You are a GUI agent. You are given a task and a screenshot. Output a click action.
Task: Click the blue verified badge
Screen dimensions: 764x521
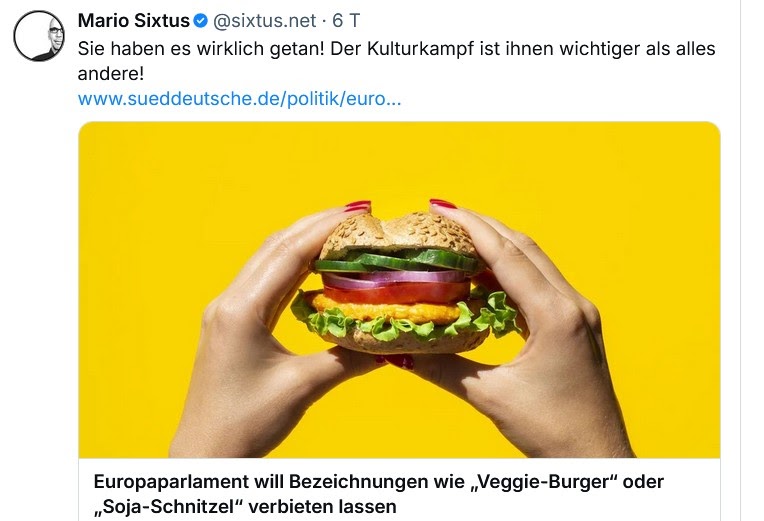point(201,21)
